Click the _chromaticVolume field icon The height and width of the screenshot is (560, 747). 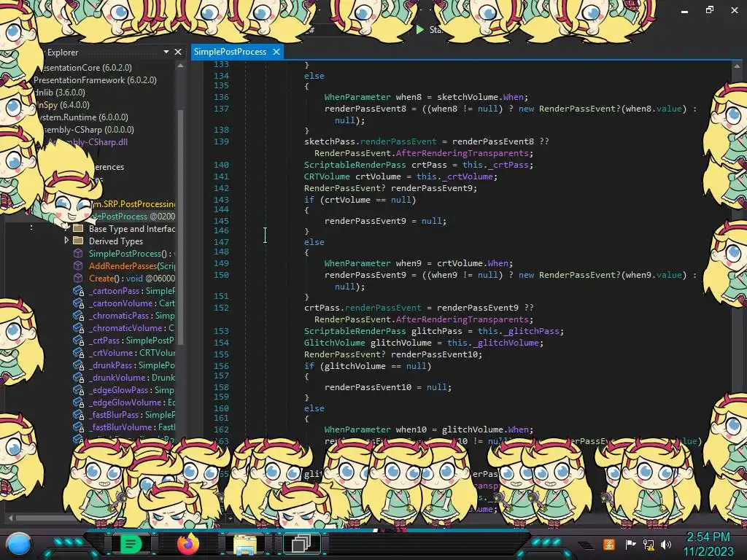pos(78,327)
